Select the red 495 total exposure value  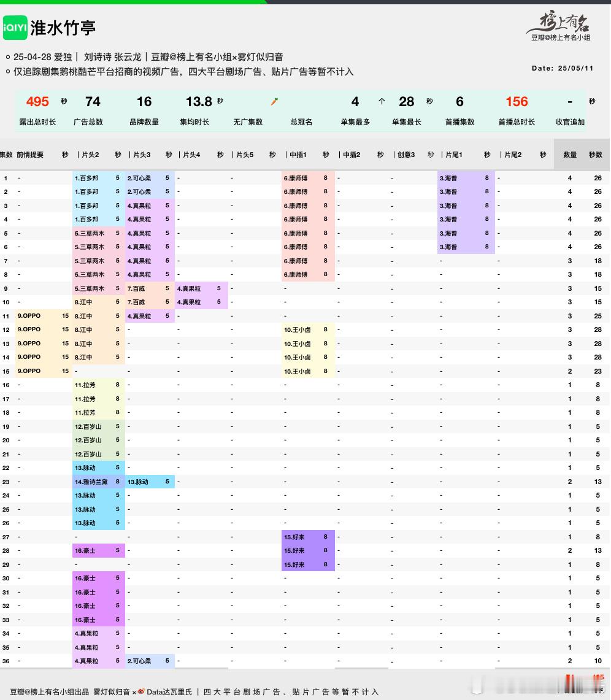tap(37, 101)
